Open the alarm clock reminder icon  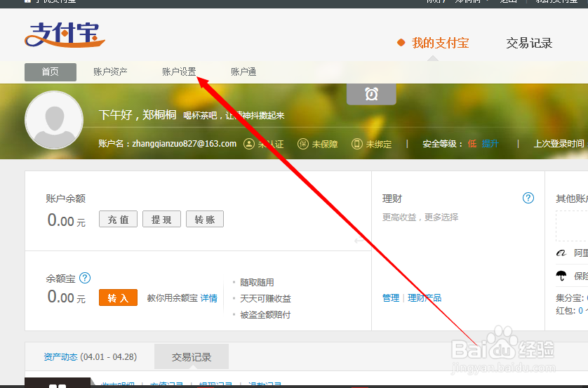(x=371, y=94)
